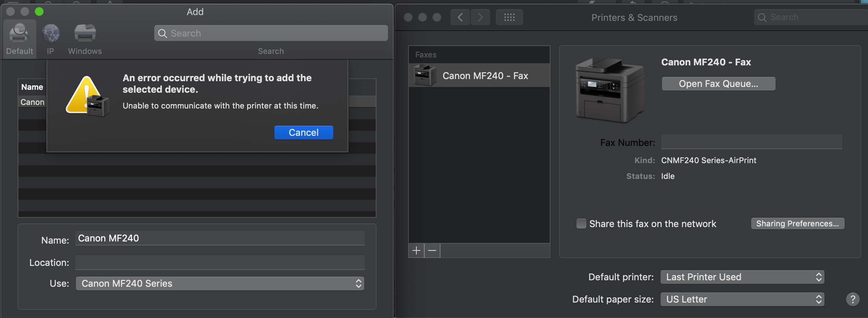Image resolution: width=868 pixels, height=318 pixels.
Task: Click the Idle status text
Action: point(668,176)
